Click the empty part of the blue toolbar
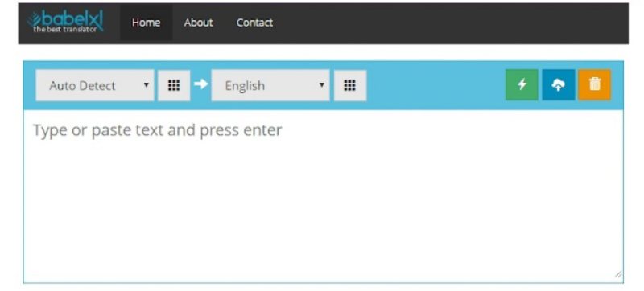644x291 pixels. tap(436, 85)
